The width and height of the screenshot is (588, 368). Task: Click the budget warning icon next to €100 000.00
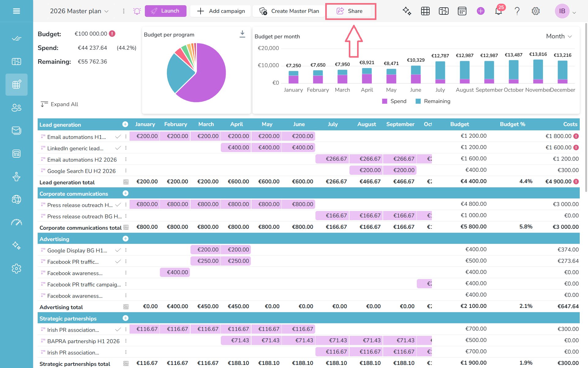pos(112,34)
